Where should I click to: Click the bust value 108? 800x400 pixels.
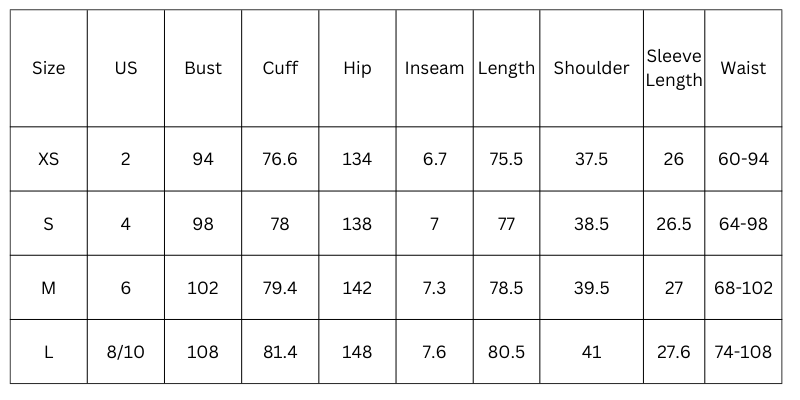click(x=203, y=352)
